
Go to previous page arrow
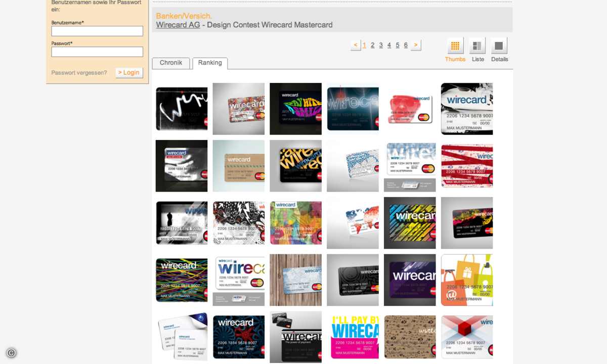[356, 45]
